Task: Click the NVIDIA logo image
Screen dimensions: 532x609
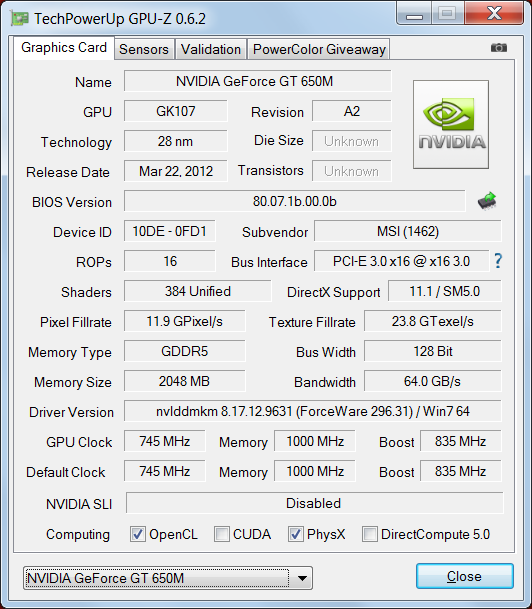Action: (451, 125)
